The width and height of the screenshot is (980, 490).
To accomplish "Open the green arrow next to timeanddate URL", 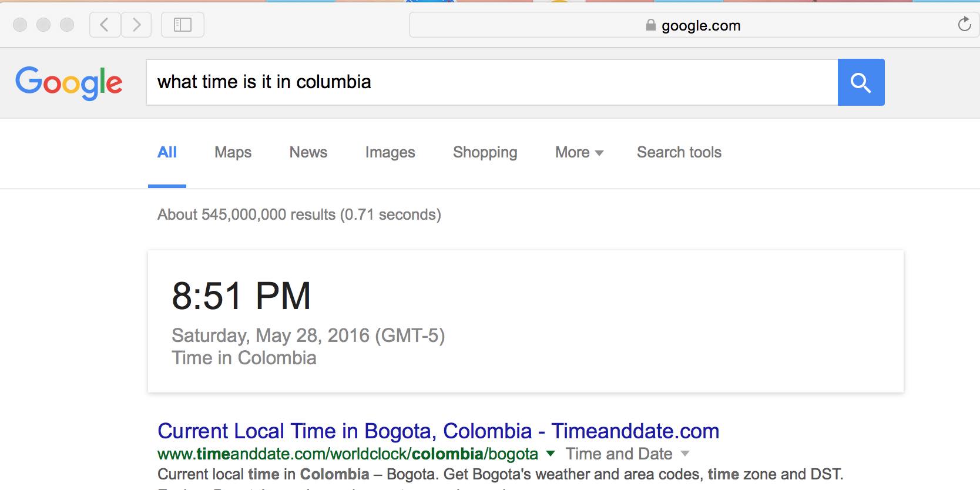I will 551,454.
